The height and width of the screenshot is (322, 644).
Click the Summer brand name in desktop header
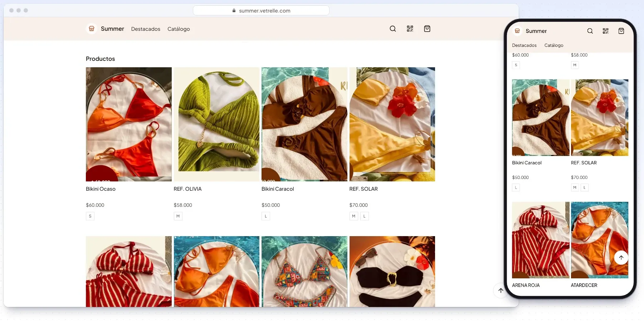click(x=112, y=29)
